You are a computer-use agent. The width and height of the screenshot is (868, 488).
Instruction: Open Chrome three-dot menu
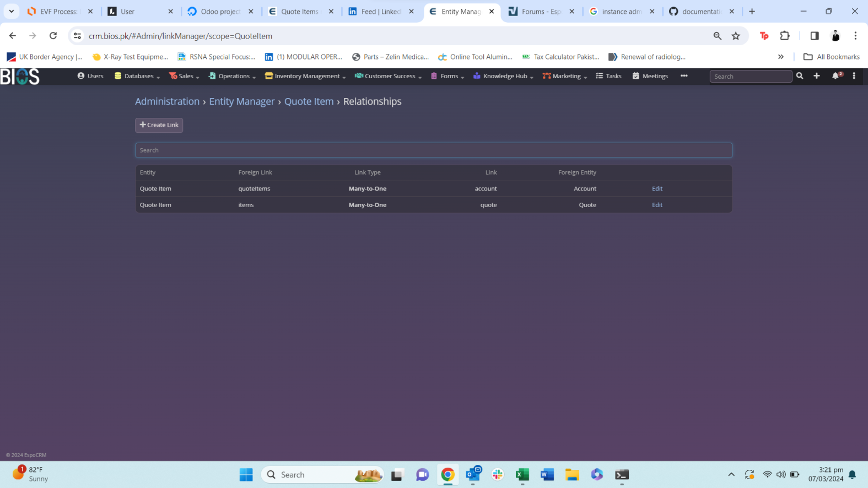[855, 36]
